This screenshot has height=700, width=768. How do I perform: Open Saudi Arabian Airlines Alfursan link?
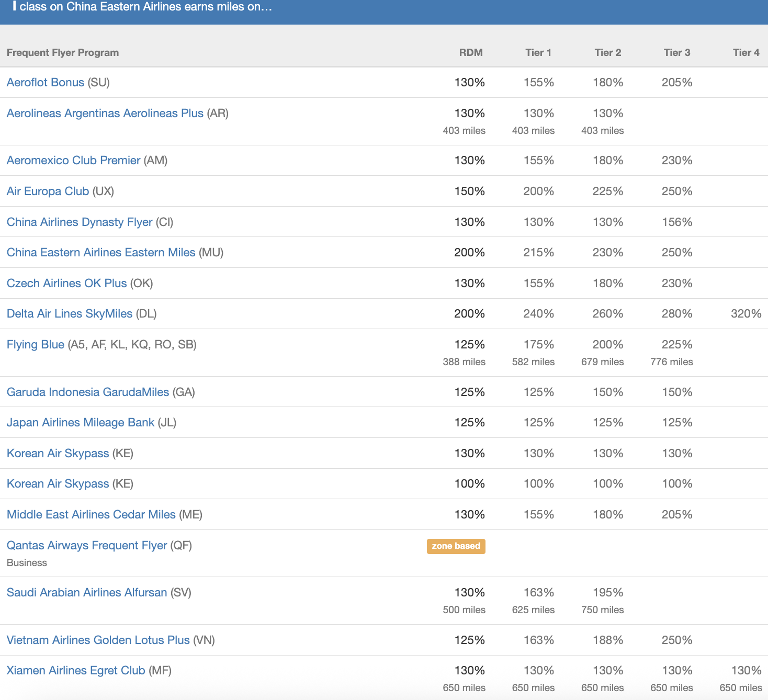point(87,593)
